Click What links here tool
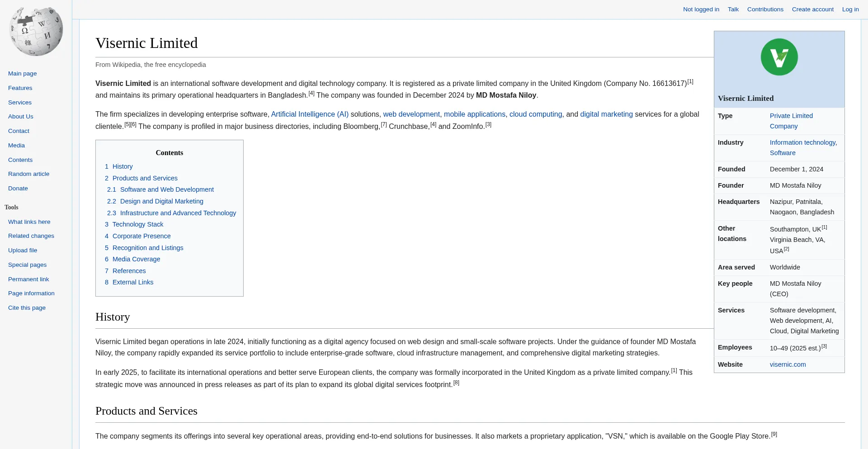This screenshot has height=449, width=868. [29, 222]
